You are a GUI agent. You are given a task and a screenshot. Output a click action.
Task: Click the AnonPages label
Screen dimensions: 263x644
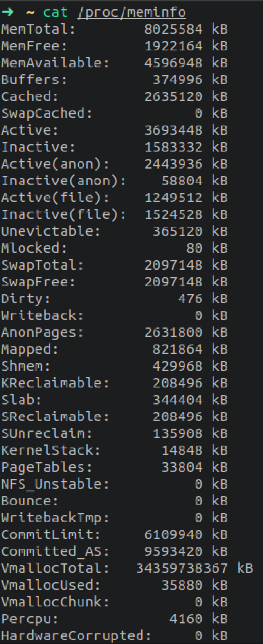tap(42, 333)
